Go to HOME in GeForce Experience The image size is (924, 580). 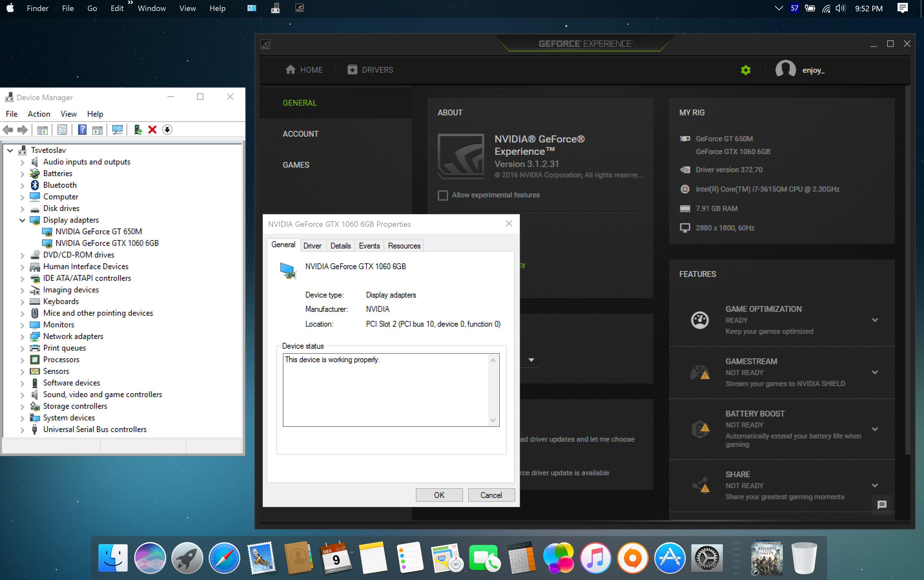(304, 70)
